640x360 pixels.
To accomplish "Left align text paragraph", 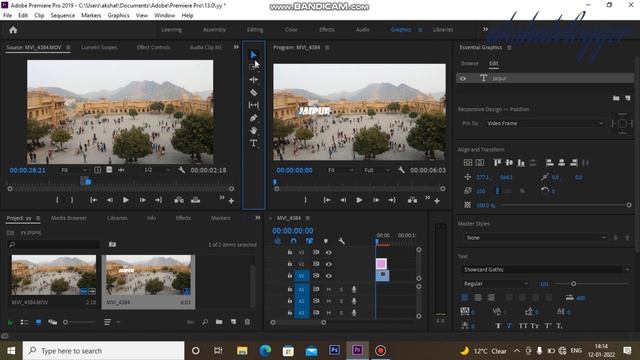I will click(x=465, y=298).
